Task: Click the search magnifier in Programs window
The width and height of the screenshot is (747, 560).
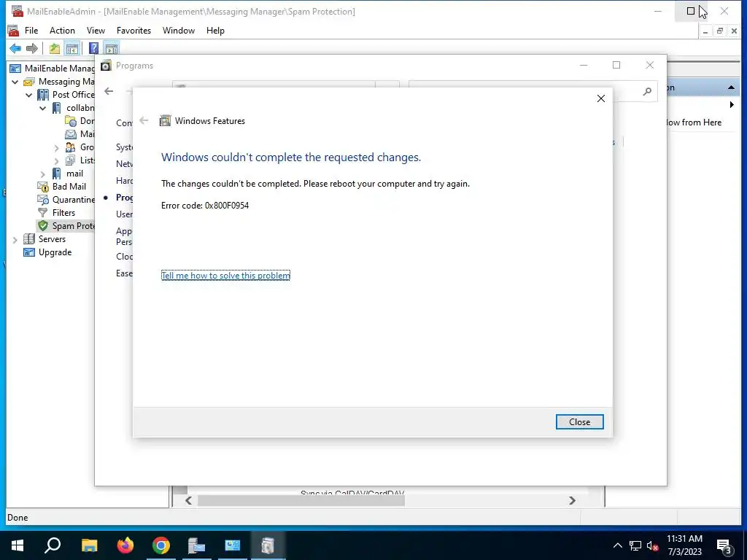Action: (x=647, y=91)
